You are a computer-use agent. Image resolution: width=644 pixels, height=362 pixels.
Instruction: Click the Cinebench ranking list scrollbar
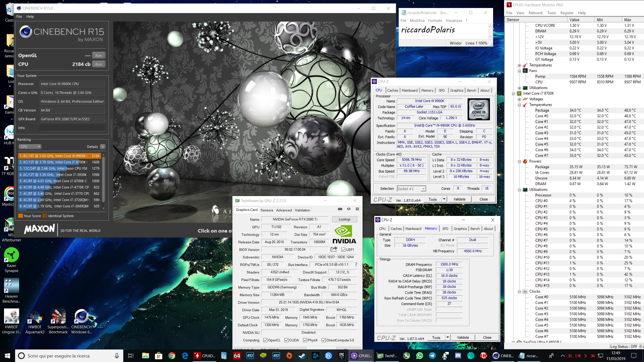103,181
